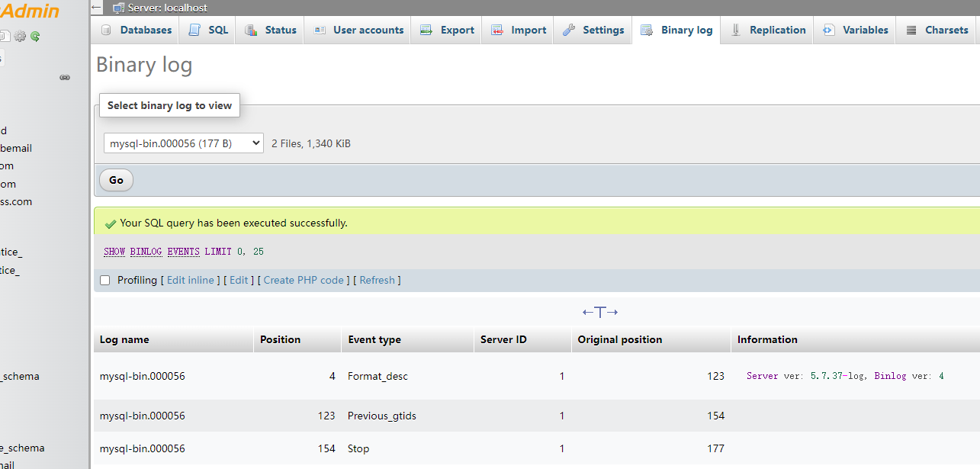Refresh the navigation panel with green arrow icon
Viewport: 980px width, 469px height.
tap(34, 36)
